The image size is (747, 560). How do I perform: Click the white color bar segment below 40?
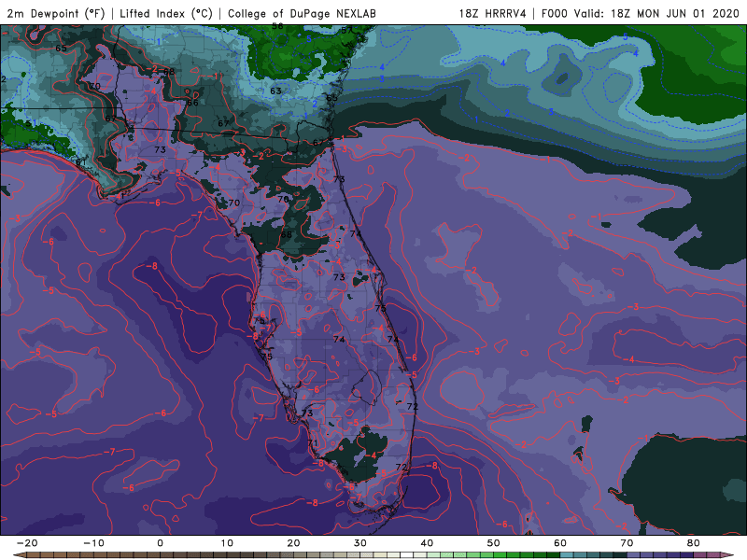407,555
